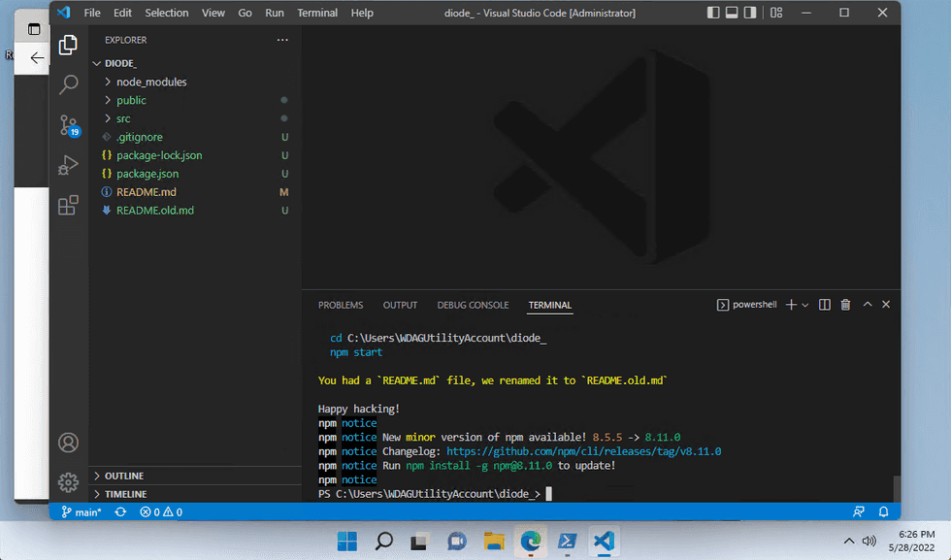This screenshot has height=560, width=951.
Task: Toggle panel layout icon in title bar
Action: (732, 13)
